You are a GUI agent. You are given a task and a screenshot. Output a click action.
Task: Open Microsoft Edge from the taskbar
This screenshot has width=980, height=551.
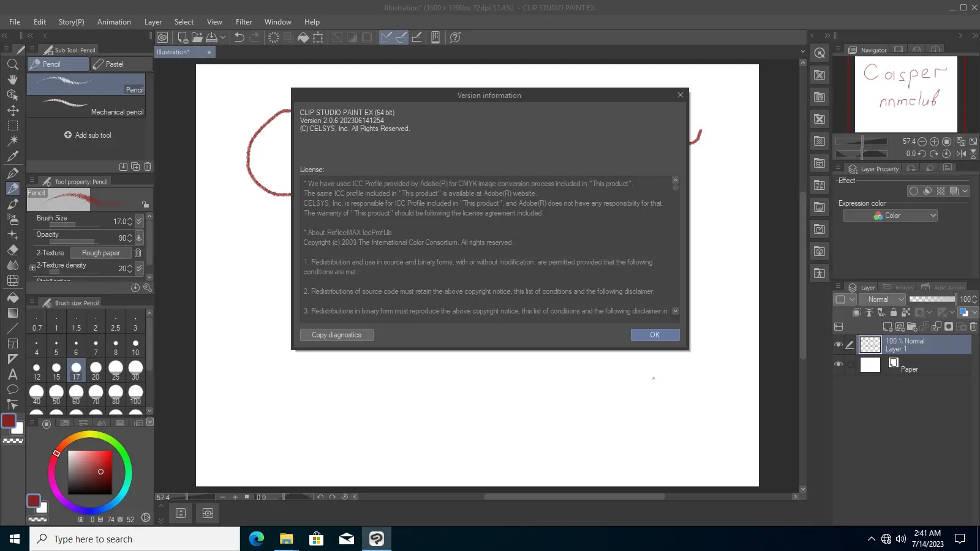point(257,539)
